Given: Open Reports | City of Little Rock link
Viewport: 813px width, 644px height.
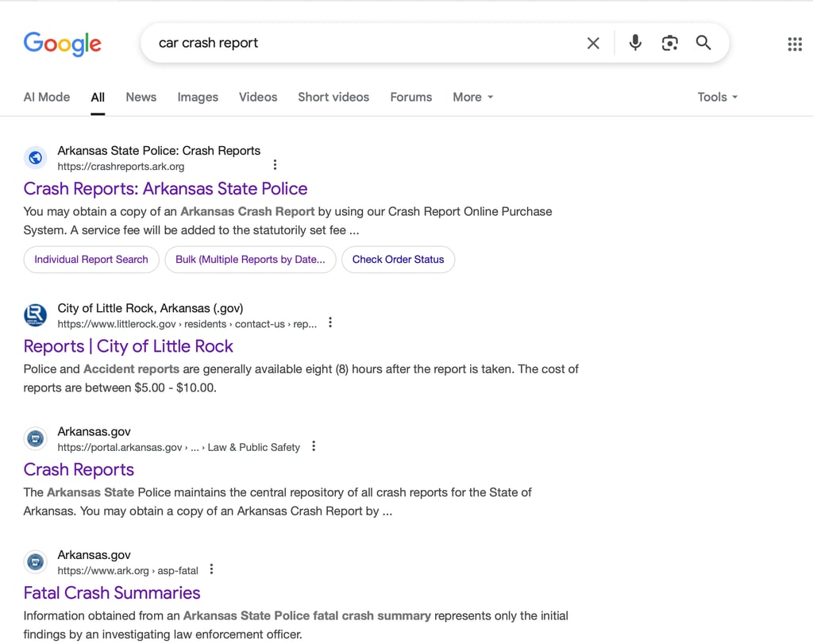Looking at the screenshot, I should (128, 346).
